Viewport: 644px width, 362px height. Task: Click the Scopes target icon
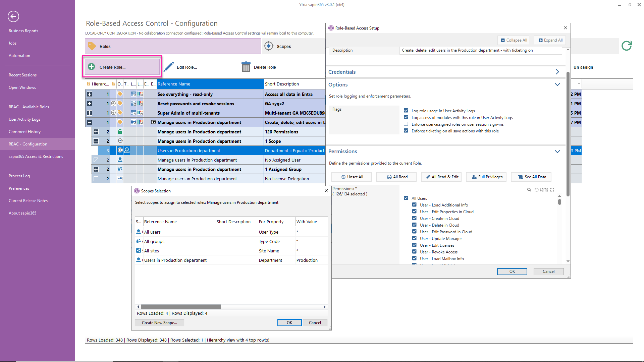coord(269,46)
